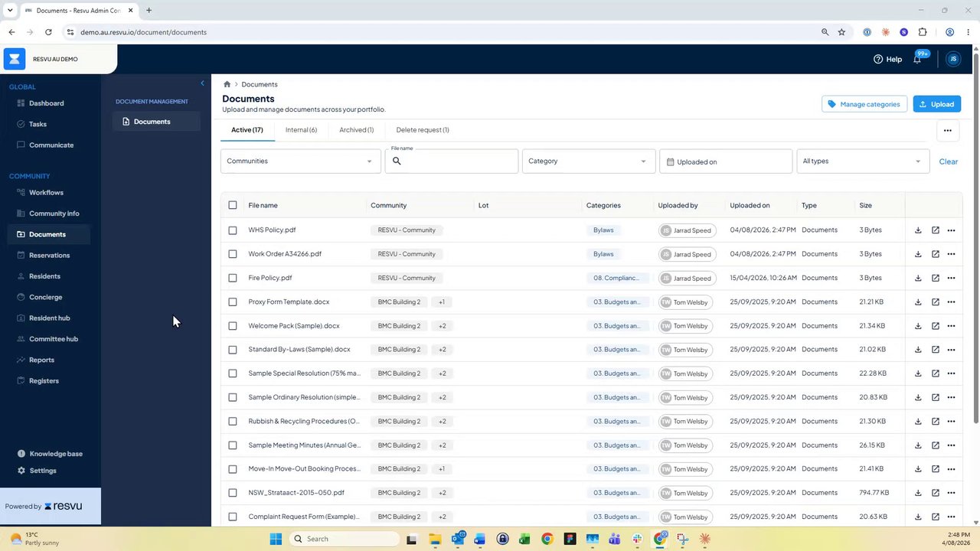Click in the File name search field
Screen dimensions: 980x551
click(451, 161)
